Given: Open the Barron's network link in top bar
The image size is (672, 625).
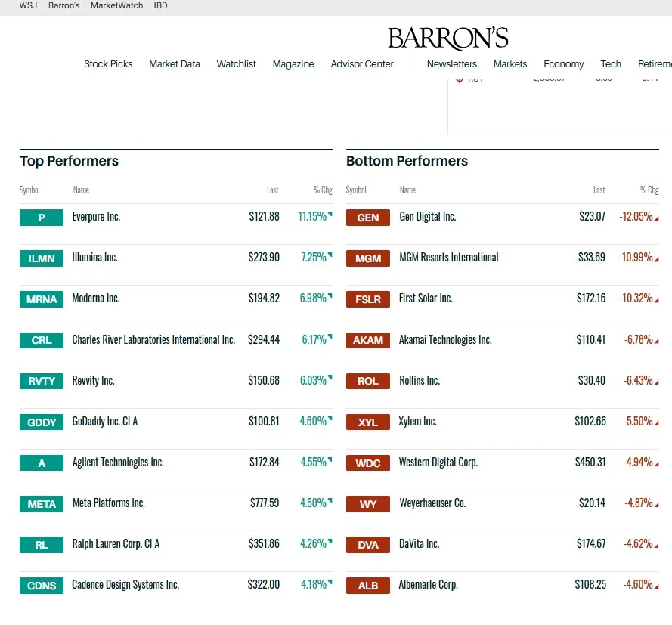Looking at the screenshot, I should pyautogui.click(x=63, y=5).
